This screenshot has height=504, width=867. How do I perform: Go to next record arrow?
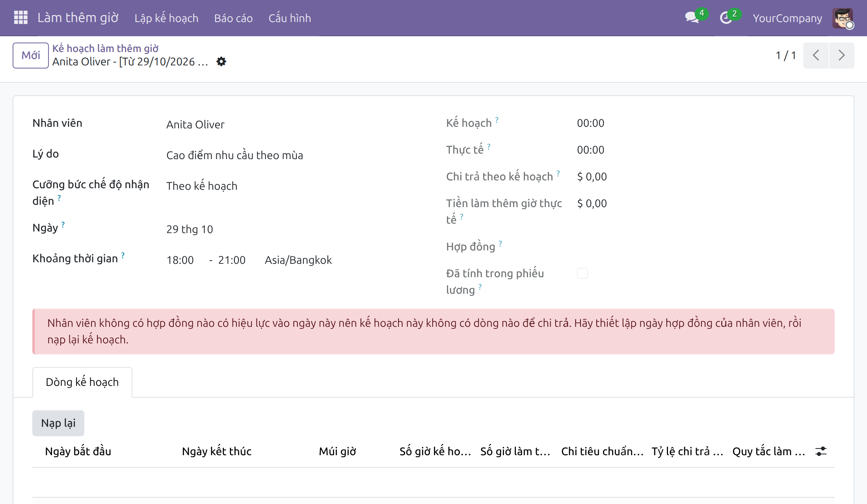pos(841,55)
